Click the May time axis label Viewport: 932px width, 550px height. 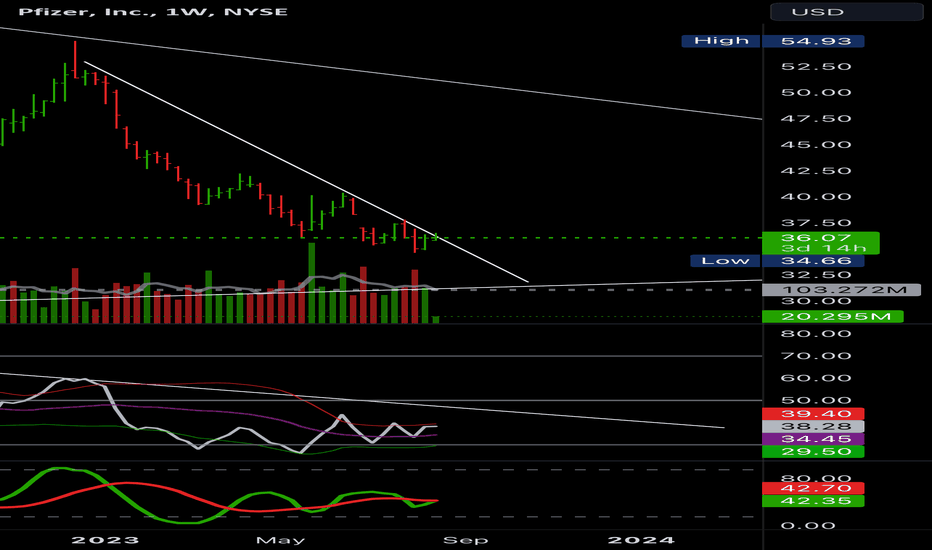[x=281, y=540]
